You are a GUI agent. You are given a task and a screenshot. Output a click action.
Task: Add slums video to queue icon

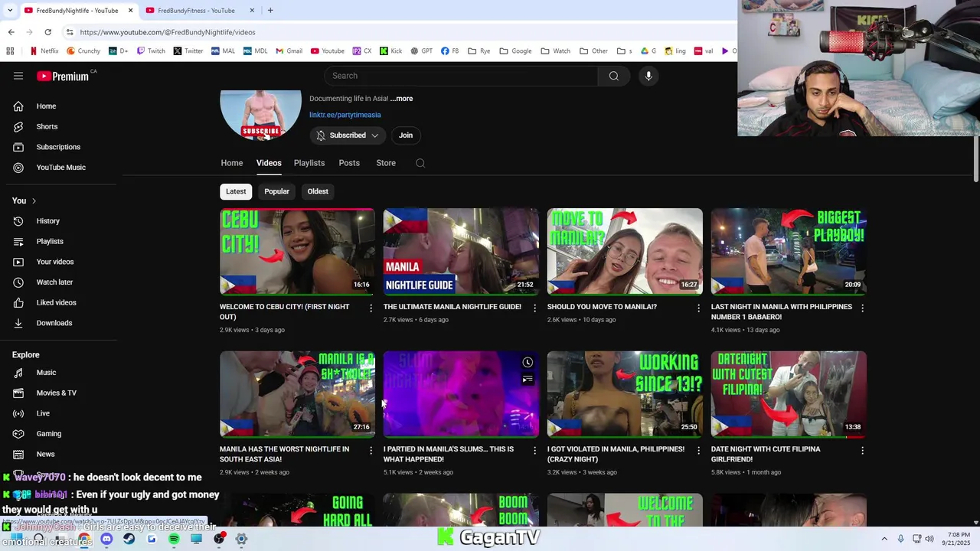click(x=528, y=379)
